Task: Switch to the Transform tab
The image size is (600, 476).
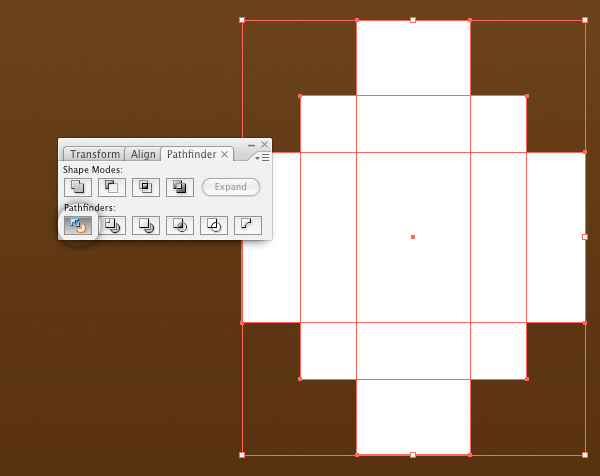Action: coord(94,154)
